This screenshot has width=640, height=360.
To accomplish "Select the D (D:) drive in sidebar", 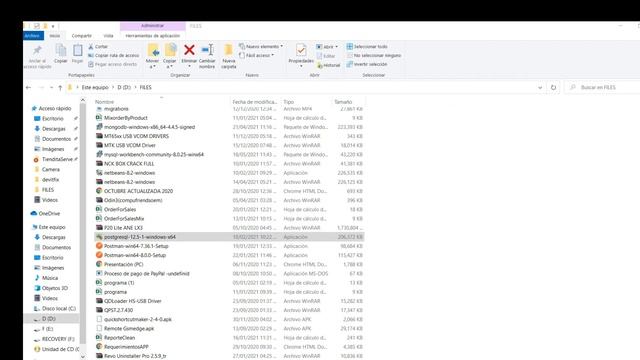I will tap(45, 319).
